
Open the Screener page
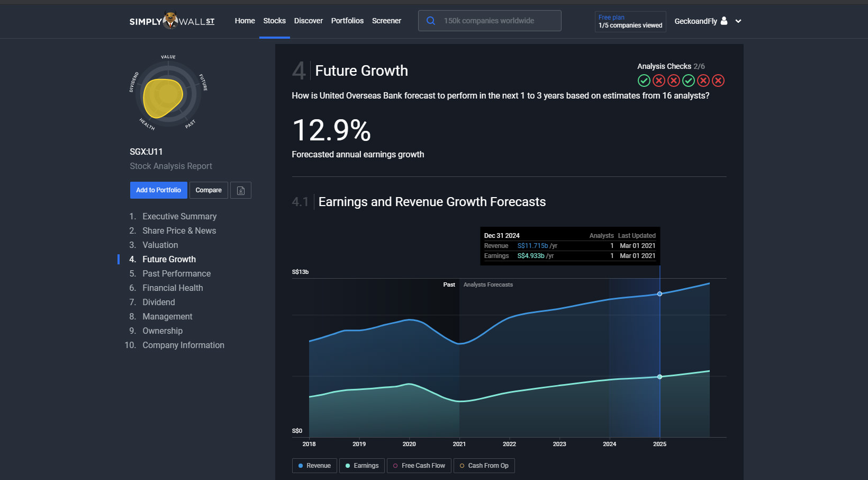387,21
